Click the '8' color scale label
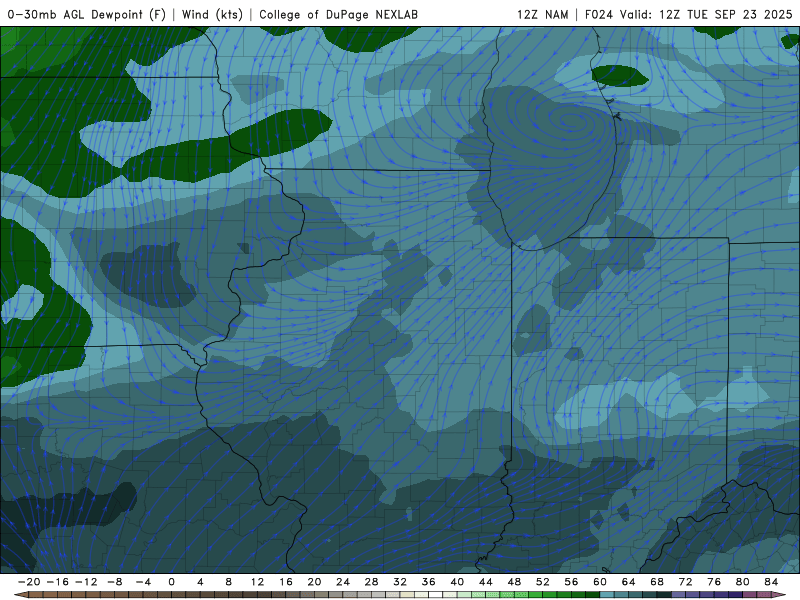The width and height of the screenshot is (800, 600). coord(229,582)
